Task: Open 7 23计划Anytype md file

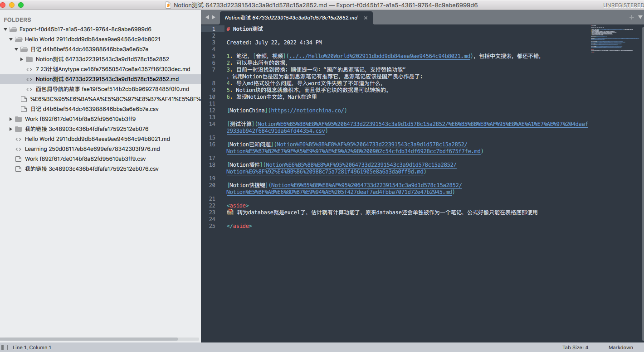Action: coord(113,69)
